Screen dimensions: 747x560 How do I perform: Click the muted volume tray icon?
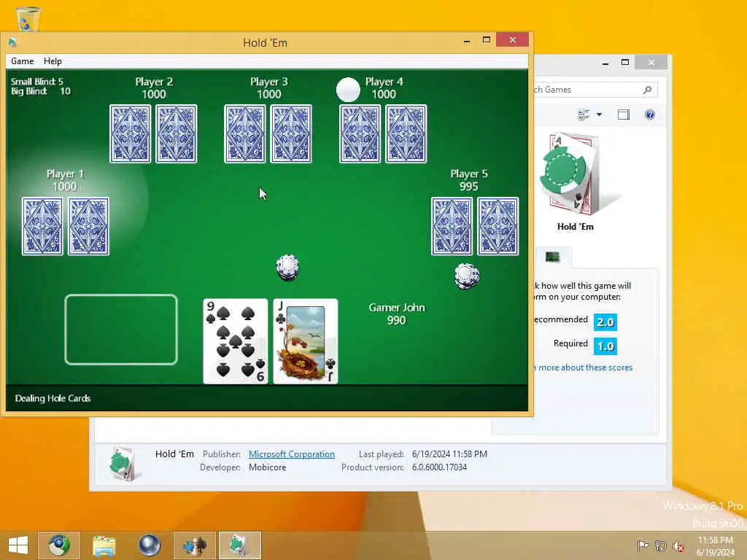coord(678,546)
